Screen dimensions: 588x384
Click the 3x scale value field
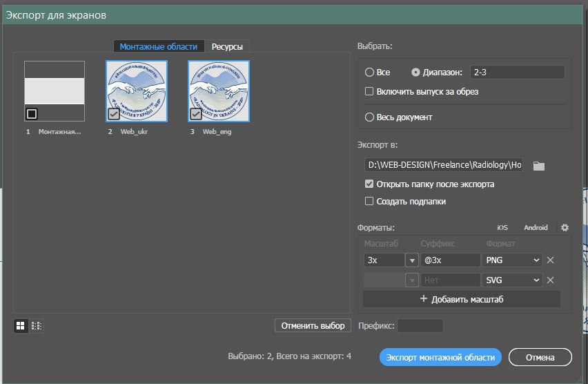[384, 260]
